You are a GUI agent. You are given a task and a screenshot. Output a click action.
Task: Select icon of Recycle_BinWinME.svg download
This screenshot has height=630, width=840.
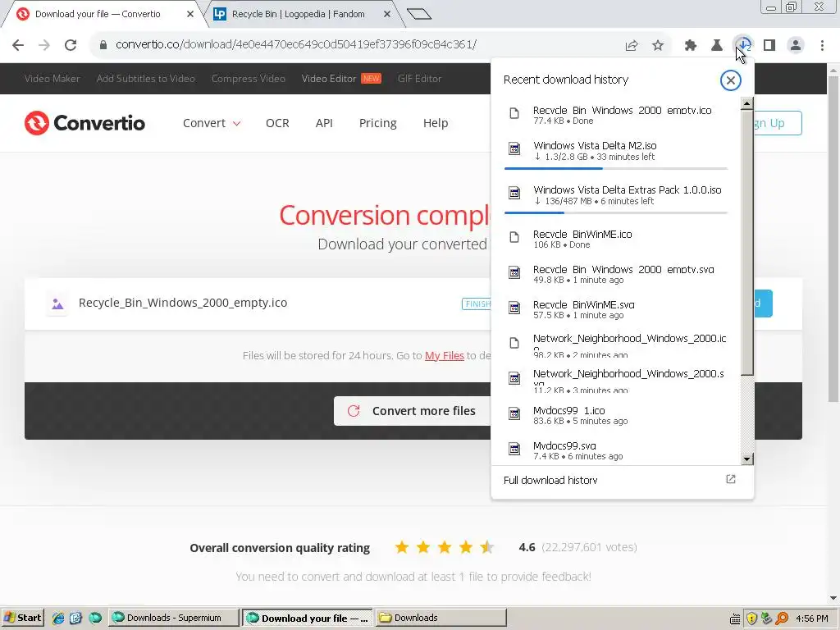(x=514, y=308)
